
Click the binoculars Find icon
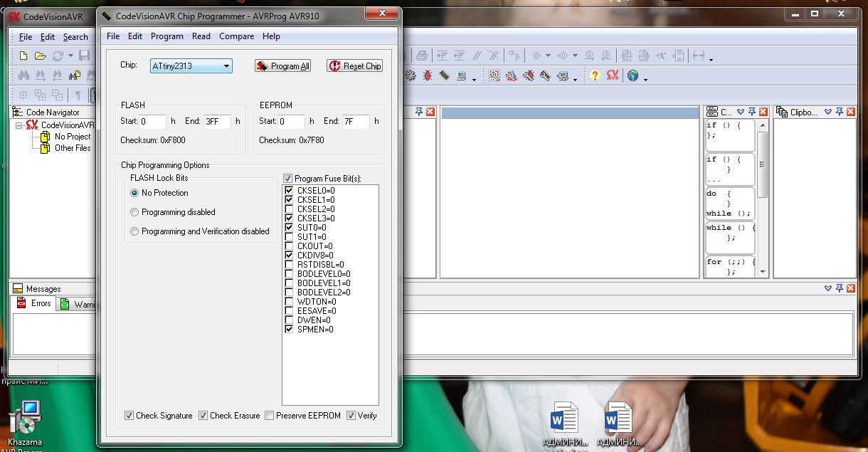23,75
